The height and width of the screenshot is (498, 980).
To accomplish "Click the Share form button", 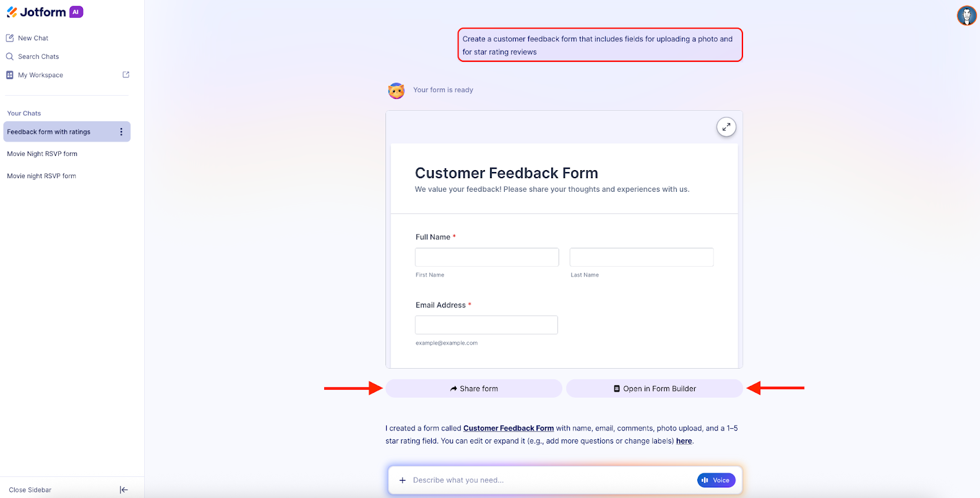I will coord(473,389).
